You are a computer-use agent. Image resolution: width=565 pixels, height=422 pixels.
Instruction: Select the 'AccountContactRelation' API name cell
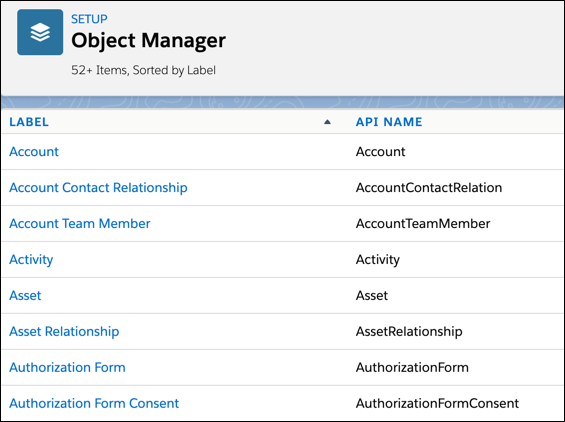point(429,188)
